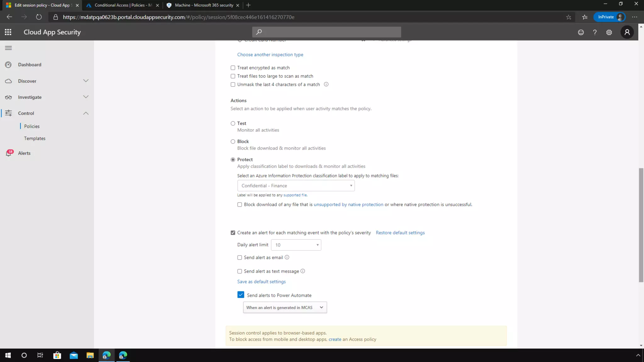This screenshot has height=362, width=644.
Task: Click Restore default settings link
Action: [400, 233]
